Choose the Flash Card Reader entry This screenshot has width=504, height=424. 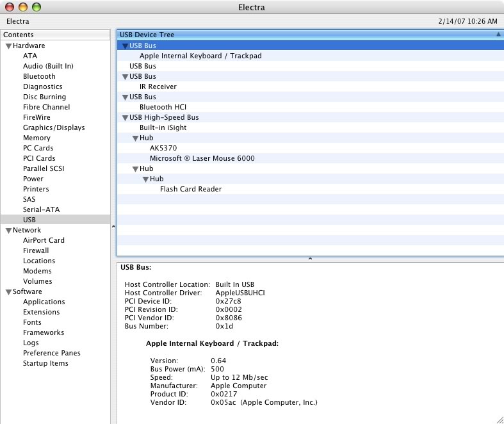[x=191, y=189]
